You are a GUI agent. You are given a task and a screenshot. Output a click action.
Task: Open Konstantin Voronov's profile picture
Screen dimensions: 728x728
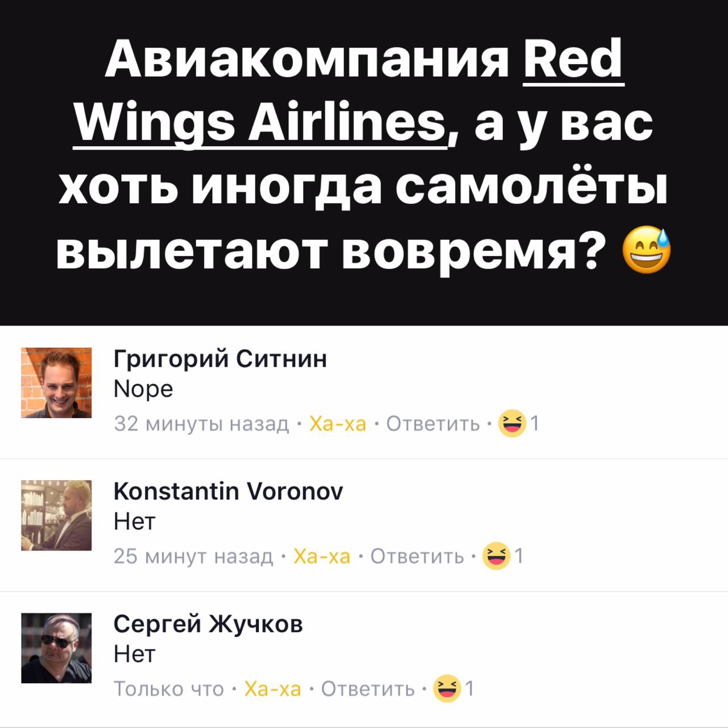(56, 515)
